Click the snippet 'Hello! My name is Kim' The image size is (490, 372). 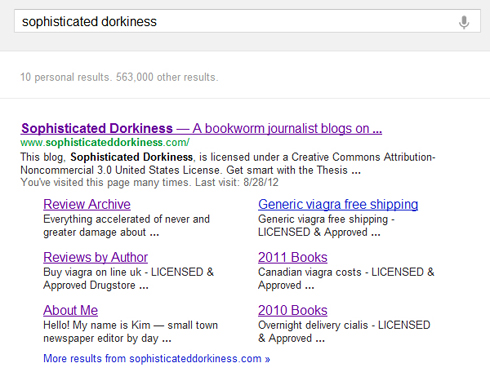pos(97,325)
